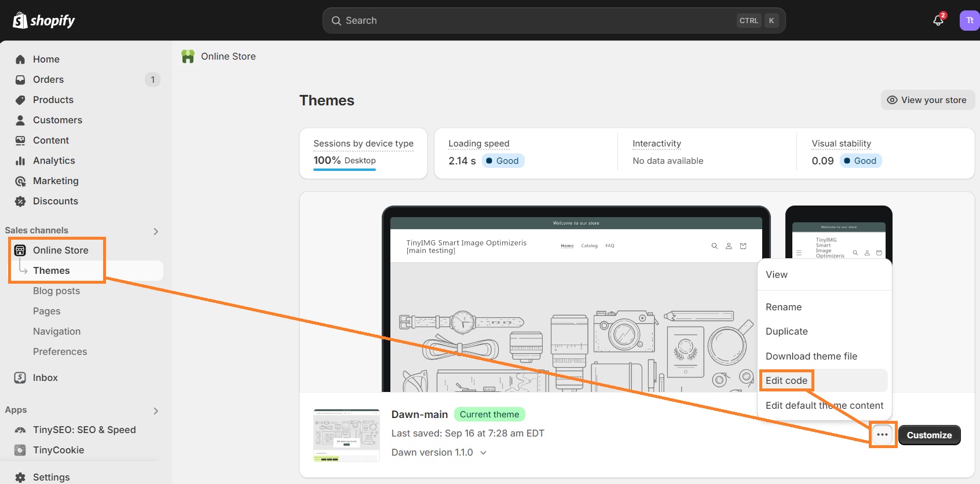
Task: Click the Content image icon
Action: pyautogui.click(x=20, y=140)
